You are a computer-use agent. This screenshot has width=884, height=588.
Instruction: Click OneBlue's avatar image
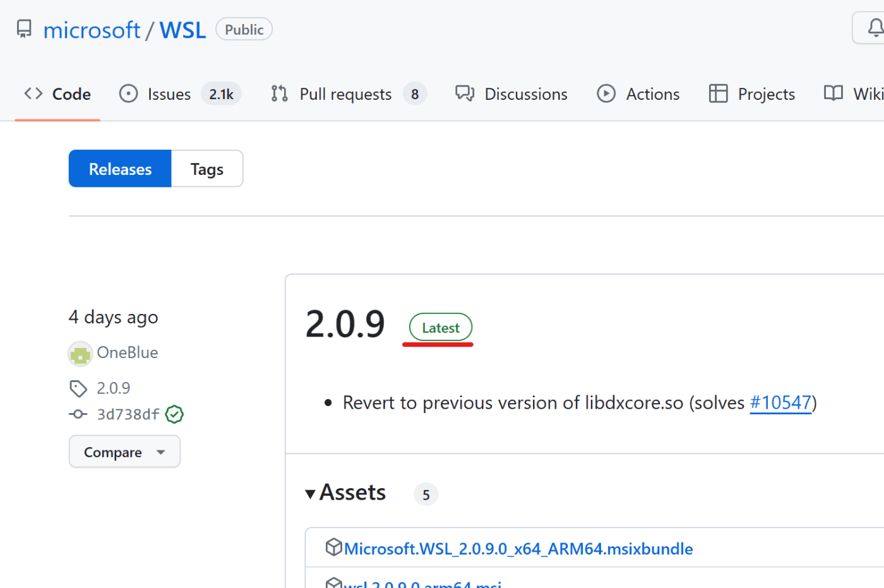80,354
